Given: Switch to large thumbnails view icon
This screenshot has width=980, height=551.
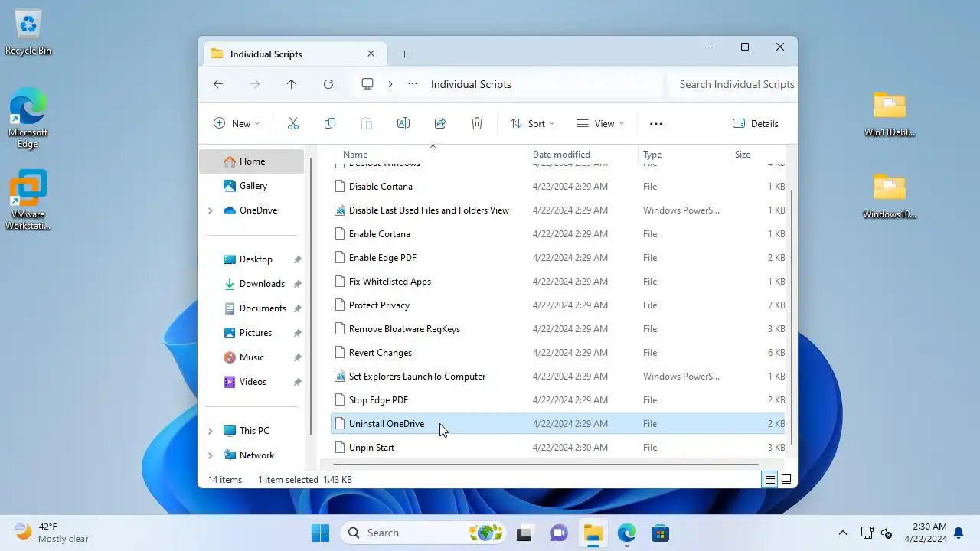Looking at the screenshot, I should (x=786, y=480).
